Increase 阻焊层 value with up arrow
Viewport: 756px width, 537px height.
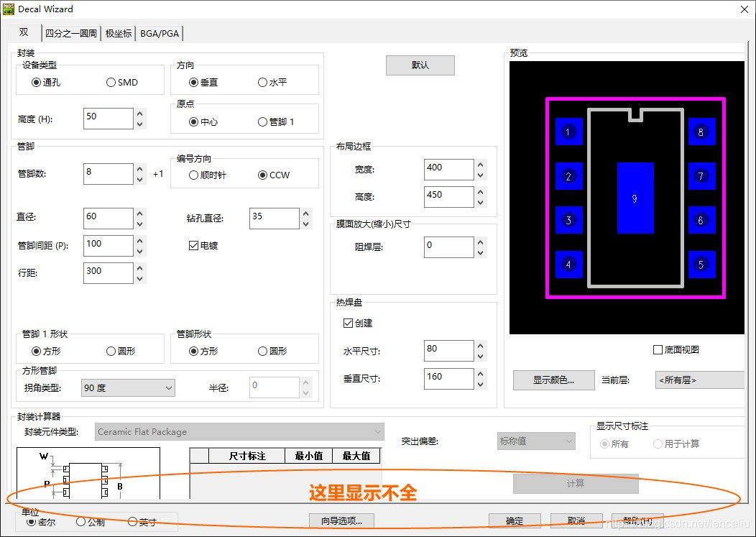480,242
